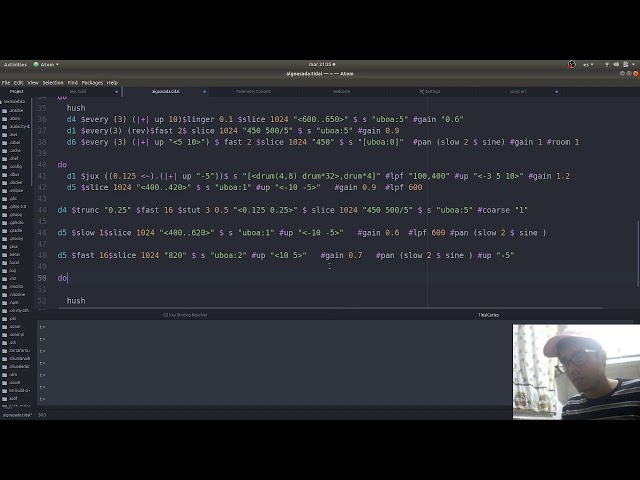This screenshot has width=640, height=480.
Task: Expand the .java folder
Action: tap(13, 247)
